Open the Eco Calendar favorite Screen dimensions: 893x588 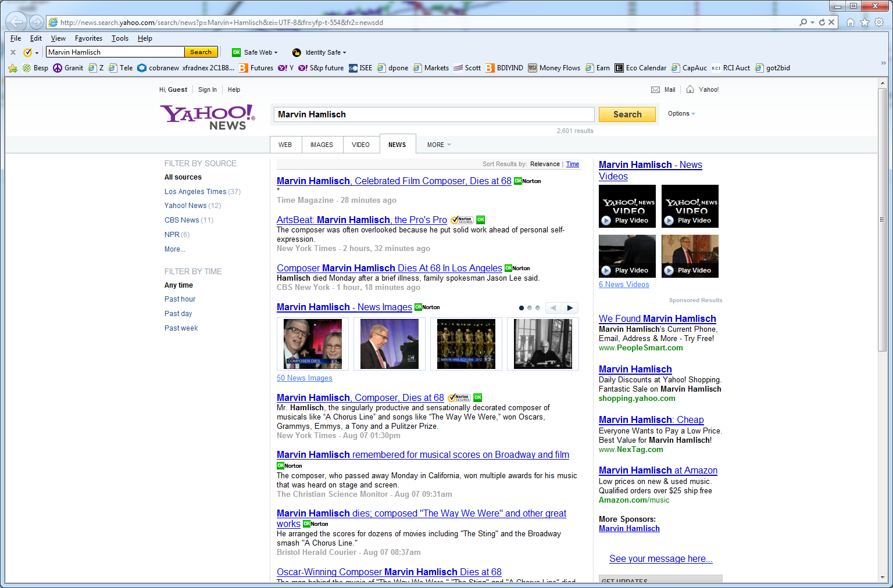click(x=641, y=68)
